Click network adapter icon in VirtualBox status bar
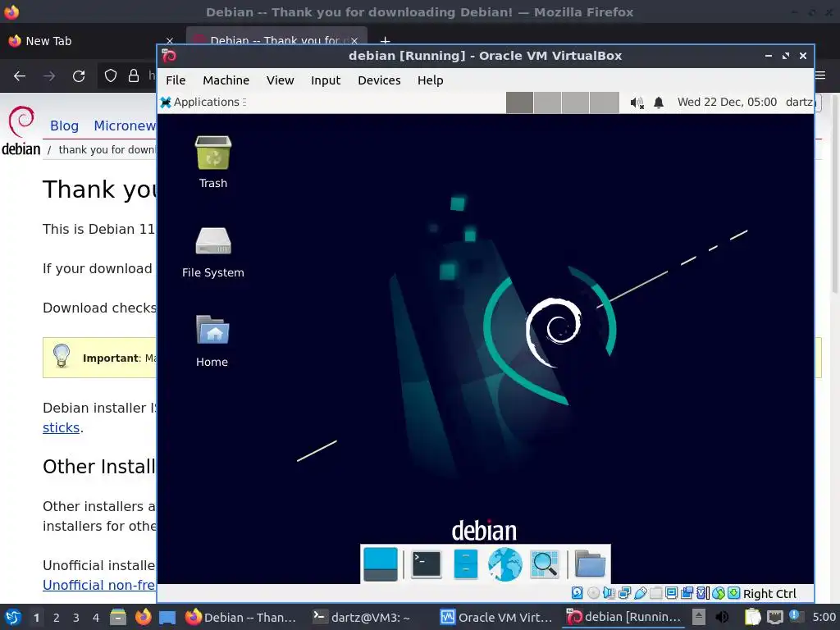Screen dimensions: 840x630 [624, 593]
